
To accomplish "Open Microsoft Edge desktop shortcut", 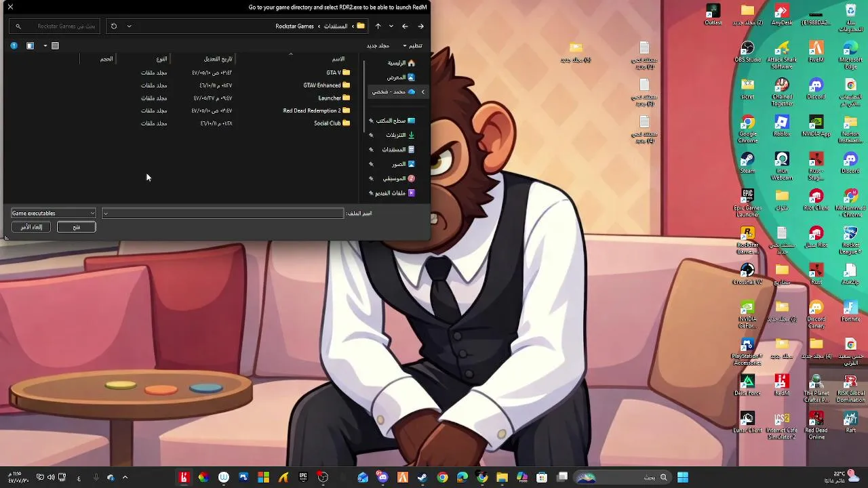I will [x=850, y=55].
